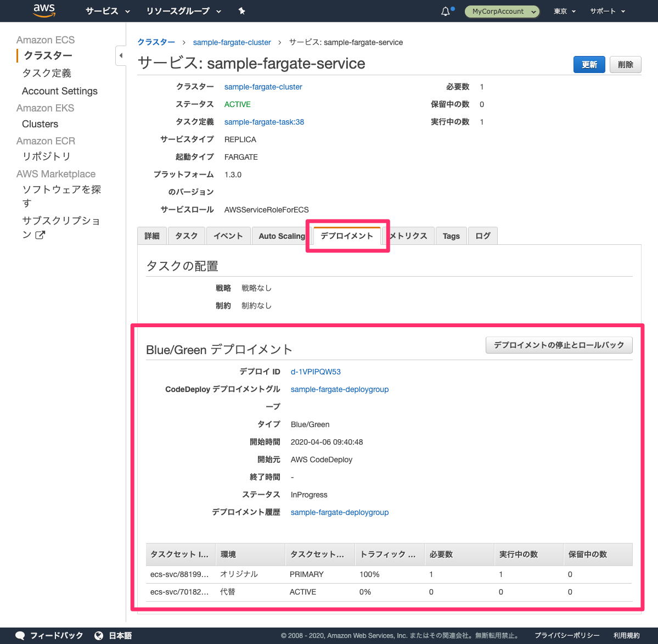Open deploy ID d-1VPIPQW53
Image resolution: width=658 pixels, height=644 pixels.
(316, 371)
